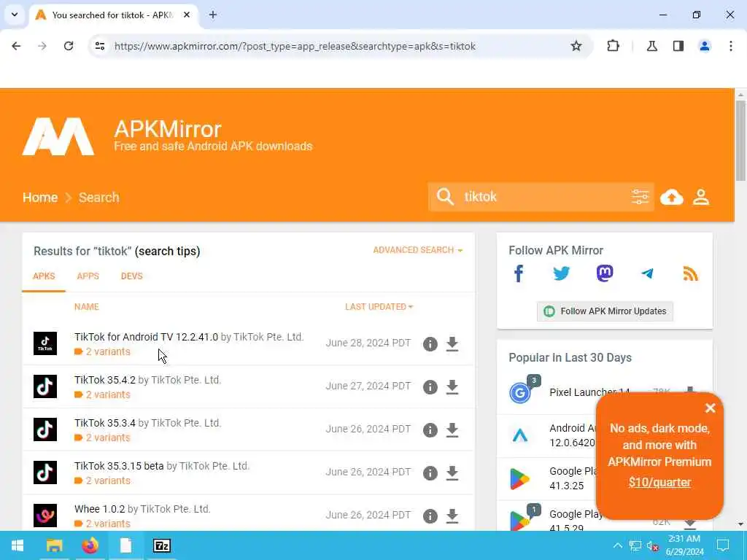This screenshot has height=560, width=747.
Task: Click the search magnifier icon
Action: pyautogui.click(x=445, y=197)
